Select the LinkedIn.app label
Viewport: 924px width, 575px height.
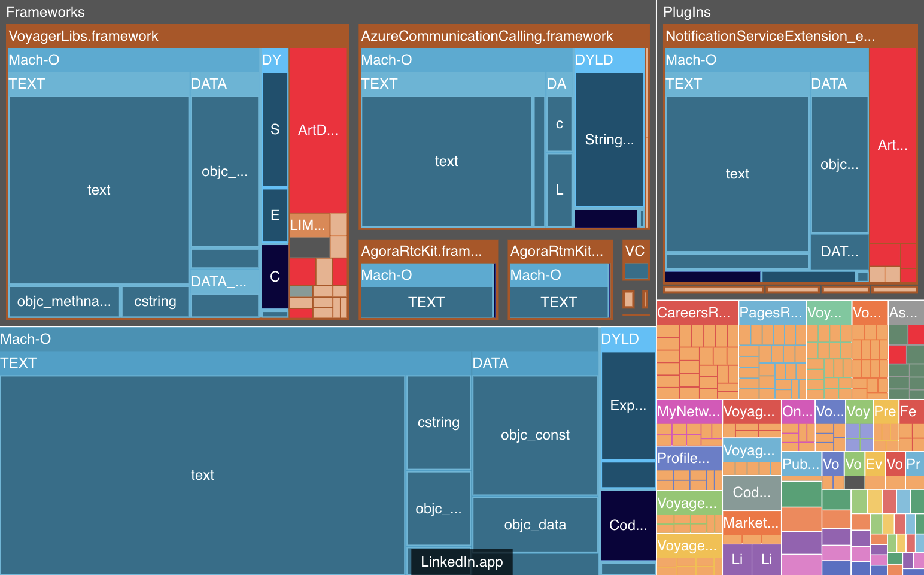click(x=461, y=562)
